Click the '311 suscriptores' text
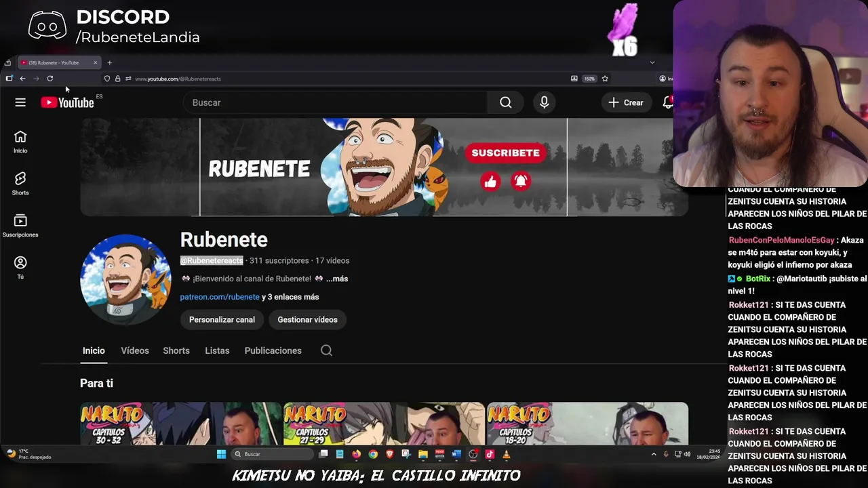Viewport: 868px width, 488px height. click(x=279, y=260)
